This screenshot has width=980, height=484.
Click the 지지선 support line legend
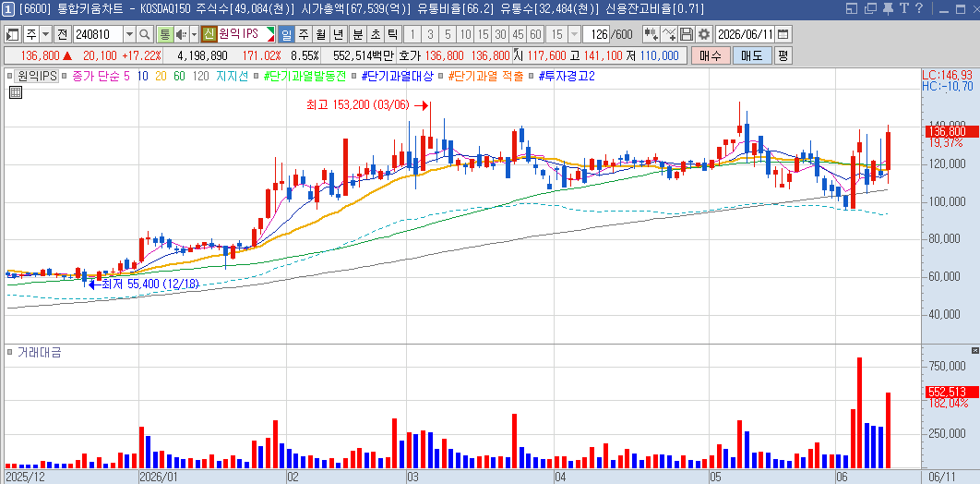pos(233,77)
